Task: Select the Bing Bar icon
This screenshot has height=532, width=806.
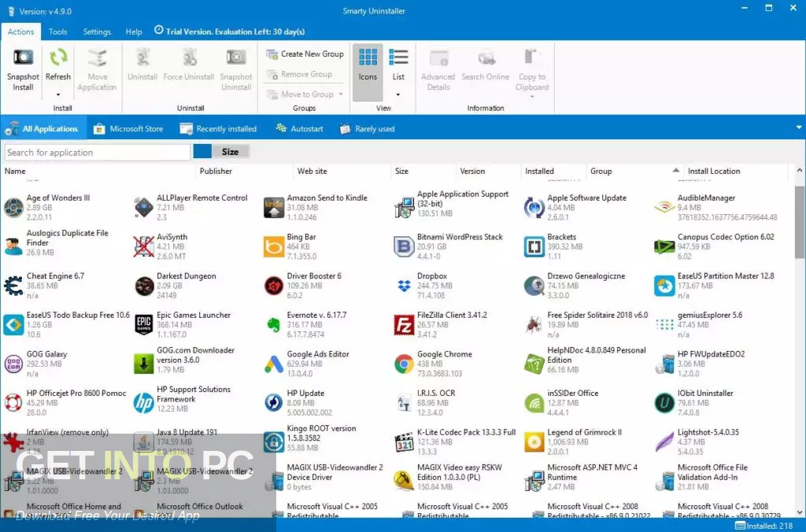Action: (274, 247)
